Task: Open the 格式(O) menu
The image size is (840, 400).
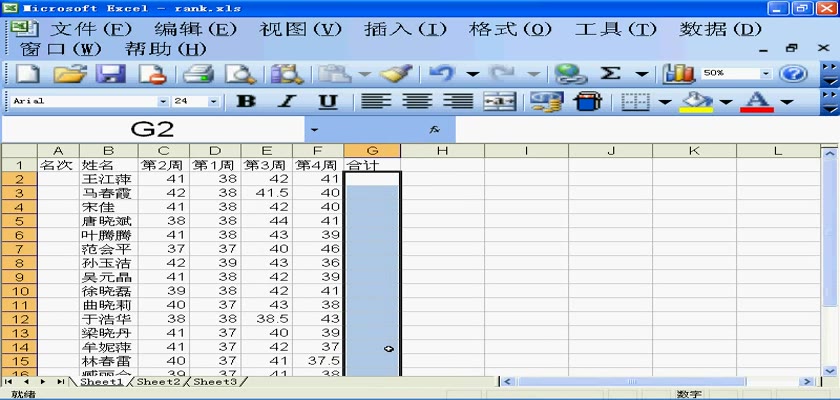Action: coord(510,29)
